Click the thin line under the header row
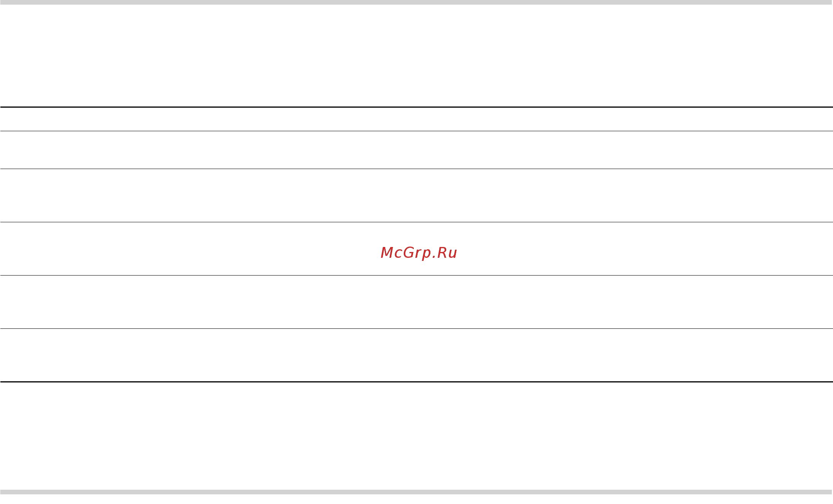 (x=416, y=131)
